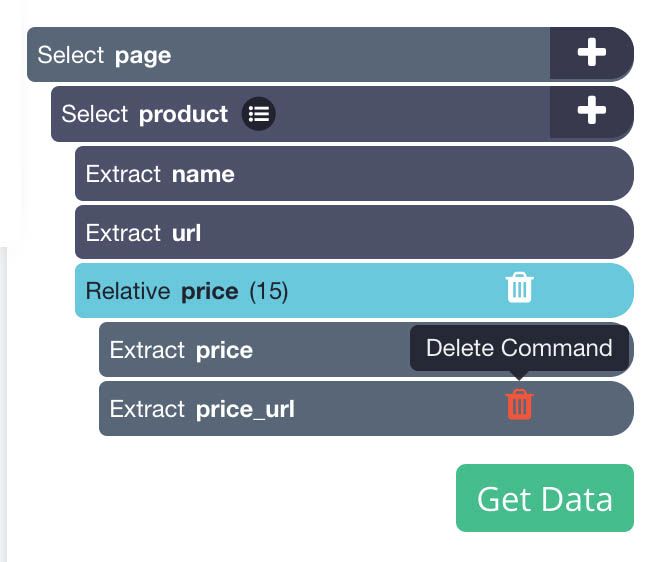Click the 'Select' word before page
This screenshot has width=654, height=562.
70,55
